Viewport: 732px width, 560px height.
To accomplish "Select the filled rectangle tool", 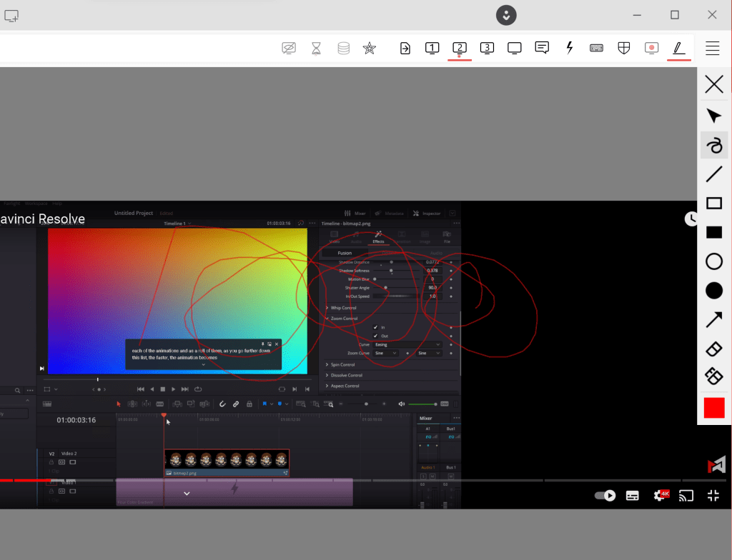I will pyautogui.click(x=714, y=232).
